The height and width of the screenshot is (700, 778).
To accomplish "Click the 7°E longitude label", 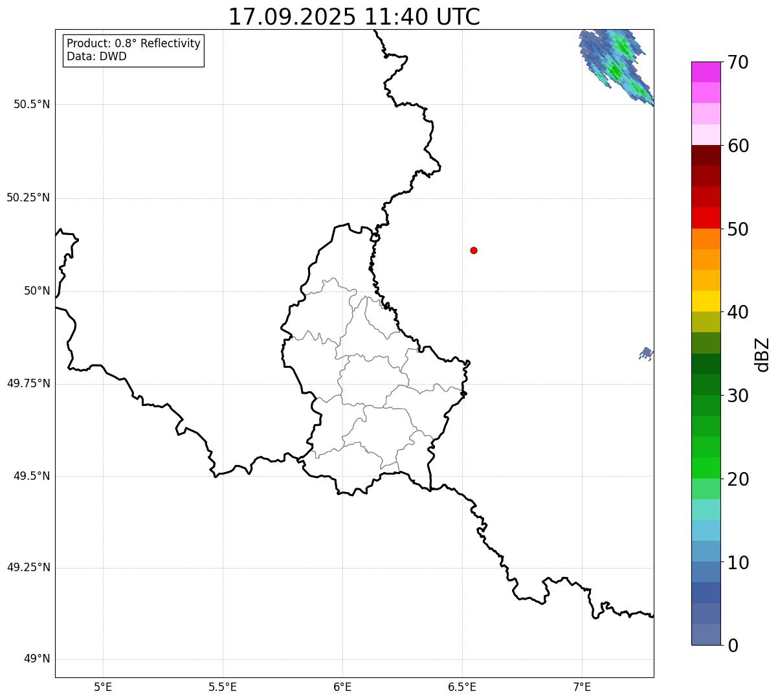I will coord(582,686).
